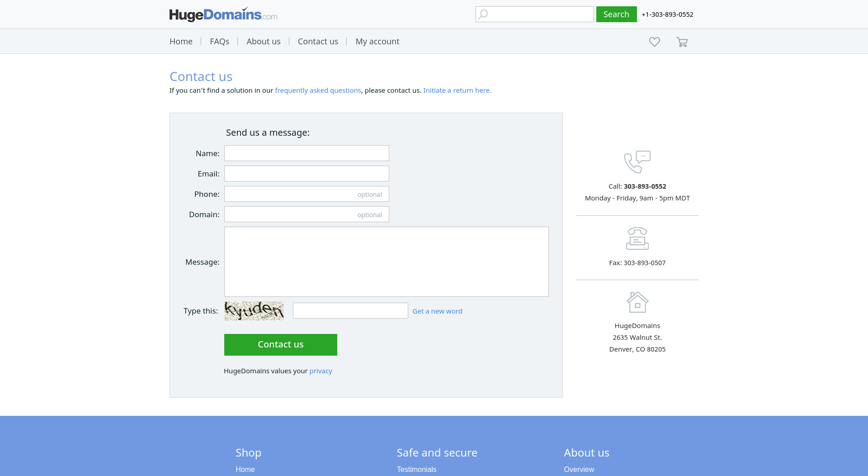Click the house address icon
Screen dimensions: 868x476
pyautogui.click(x=637, y=302)
